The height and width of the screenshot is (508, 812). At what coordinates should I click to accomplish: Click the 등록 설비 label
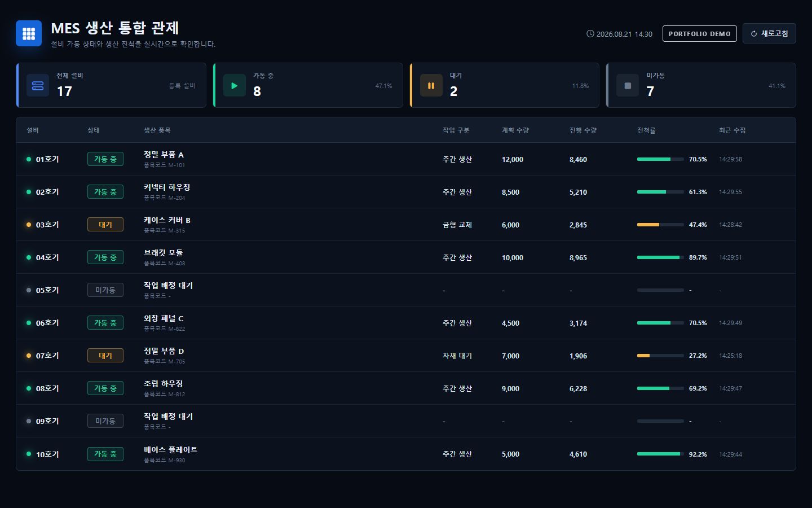(182, 86)
